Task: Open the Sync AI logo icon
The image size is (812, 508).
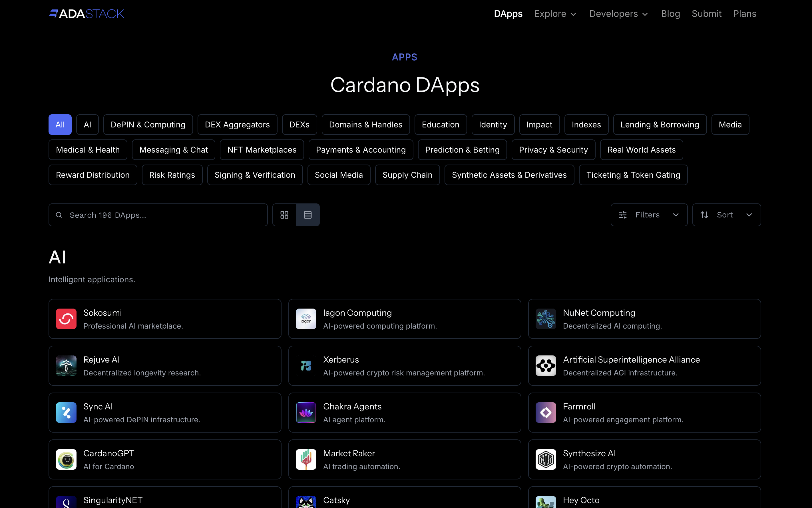Action: 66,413
